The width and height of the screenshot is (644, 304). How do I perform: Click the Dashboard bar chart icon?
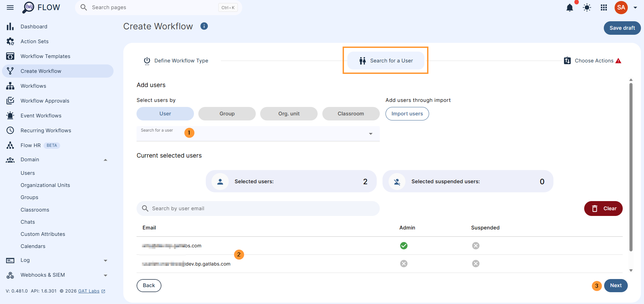click(10, 27)
